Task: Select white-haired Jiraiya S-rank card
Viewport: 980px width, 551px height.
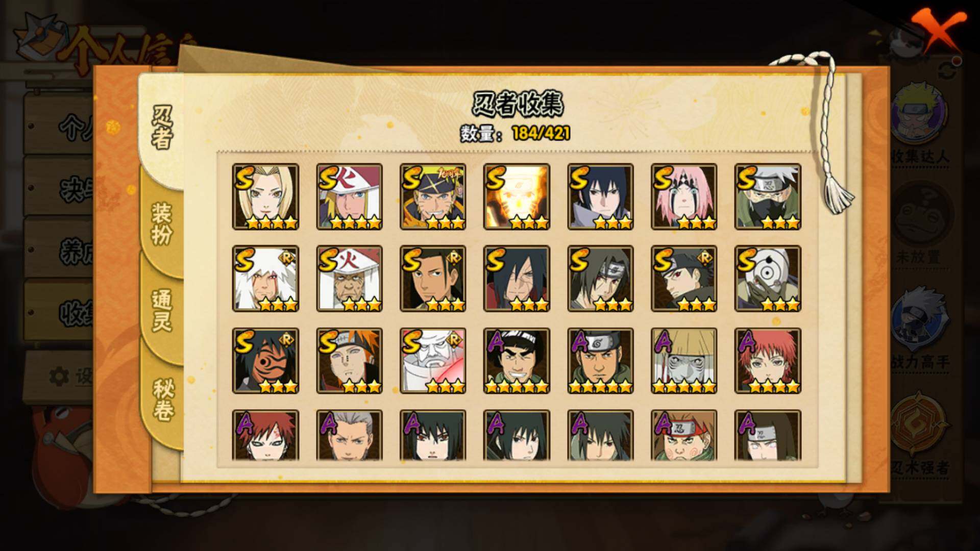Action: pyautogui.click(x=265, y=279)
